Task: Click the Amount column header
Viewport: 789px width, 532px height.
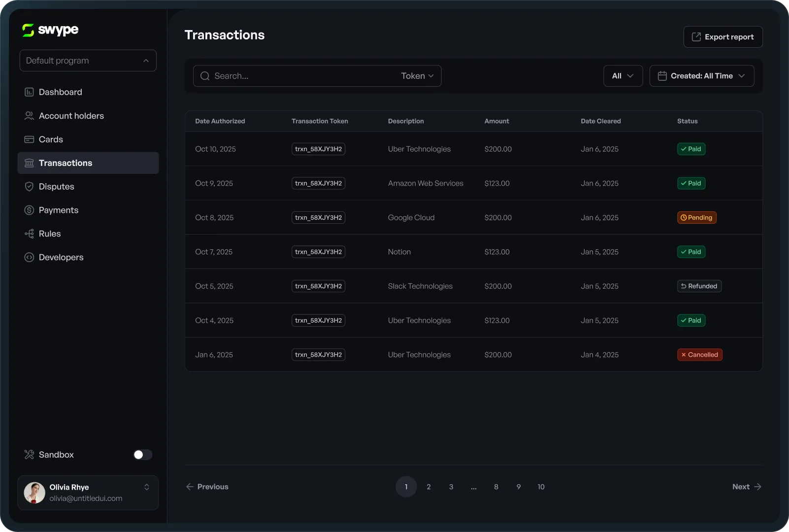Action: pyautogui.click(x=497, y=121)
